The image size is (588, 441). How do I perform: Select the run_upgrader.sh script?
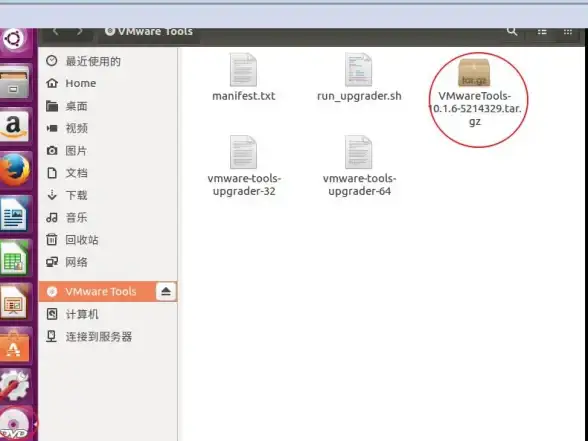[x=359, y=77]
